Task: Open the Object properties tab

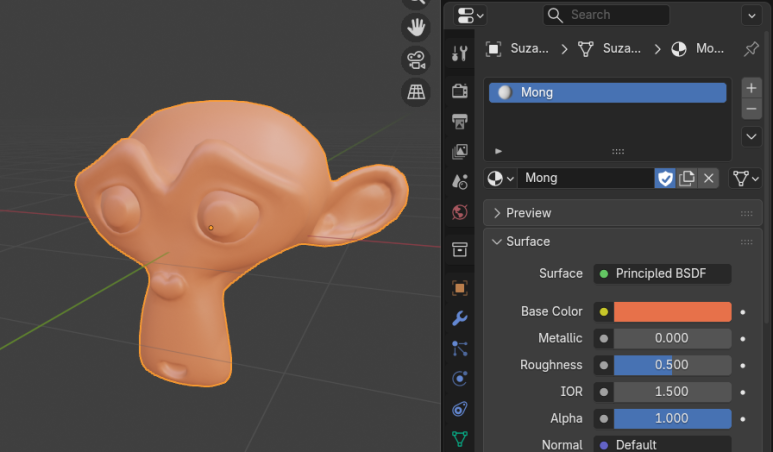Action: pyautogui.click(x=459, y=288)
